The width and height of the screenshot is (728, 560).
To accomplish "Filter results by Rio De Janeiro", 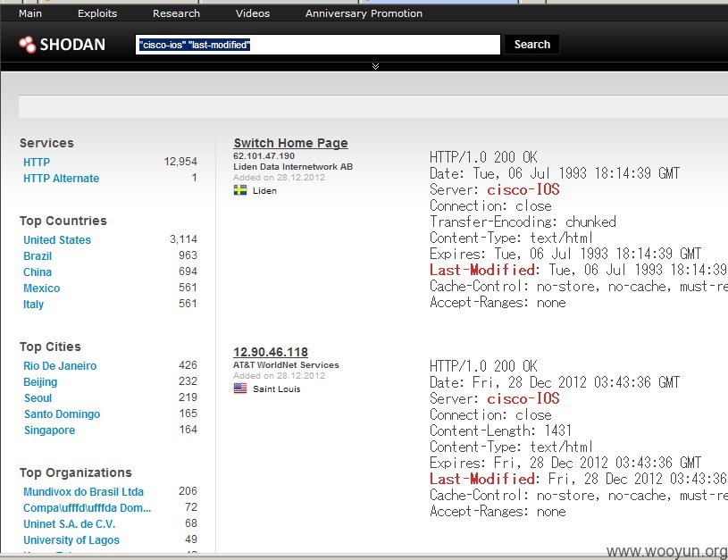I will click(x=60, y=366).
